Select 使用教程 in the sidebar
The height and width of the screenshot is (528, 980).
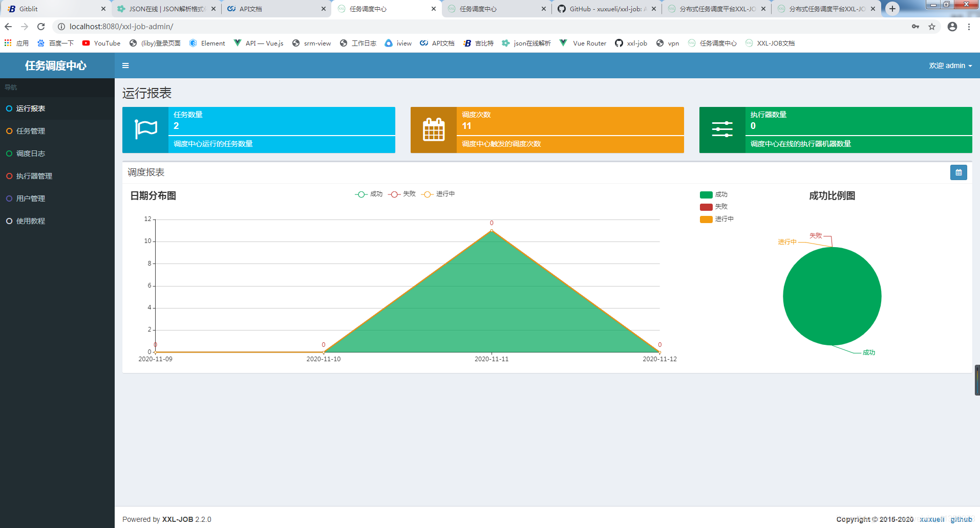click(x=57, y=221)
